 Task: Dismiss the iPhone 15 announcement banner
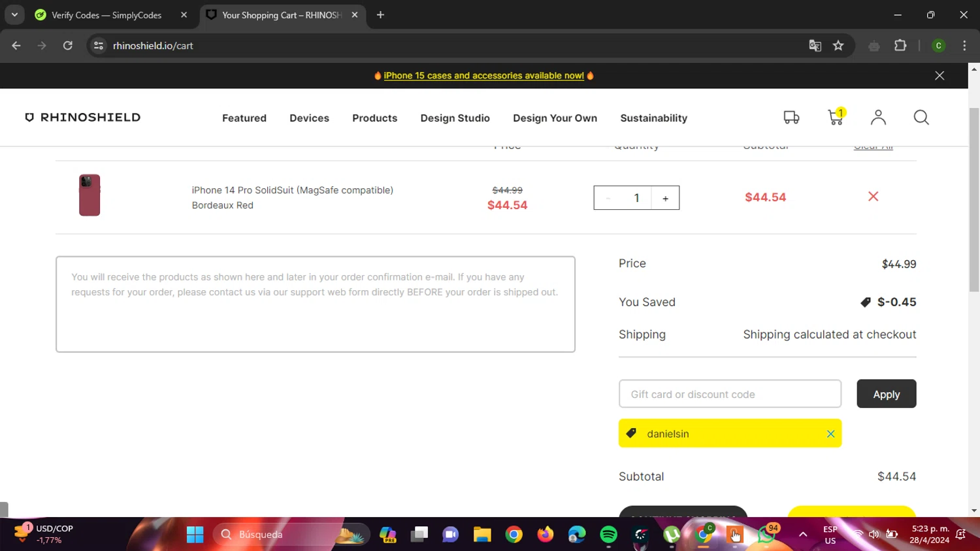[x=939, y=76]
